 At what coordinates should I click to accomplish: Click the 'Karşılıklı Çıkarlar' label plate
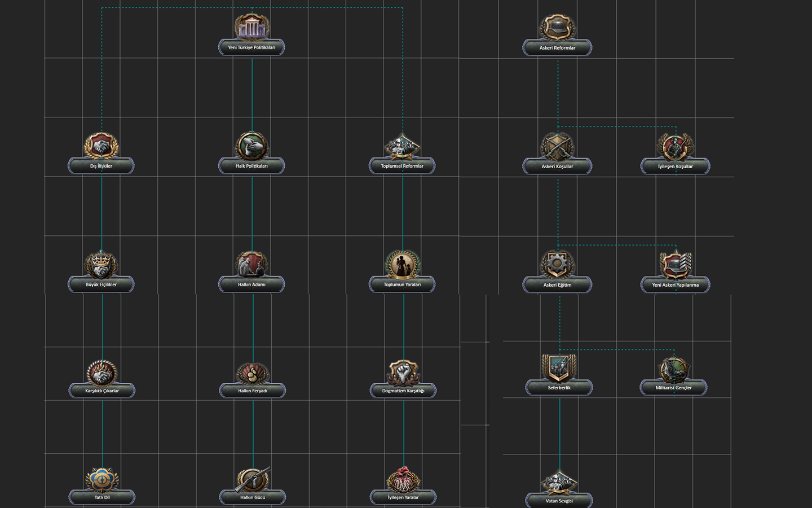tap(102, 391)
